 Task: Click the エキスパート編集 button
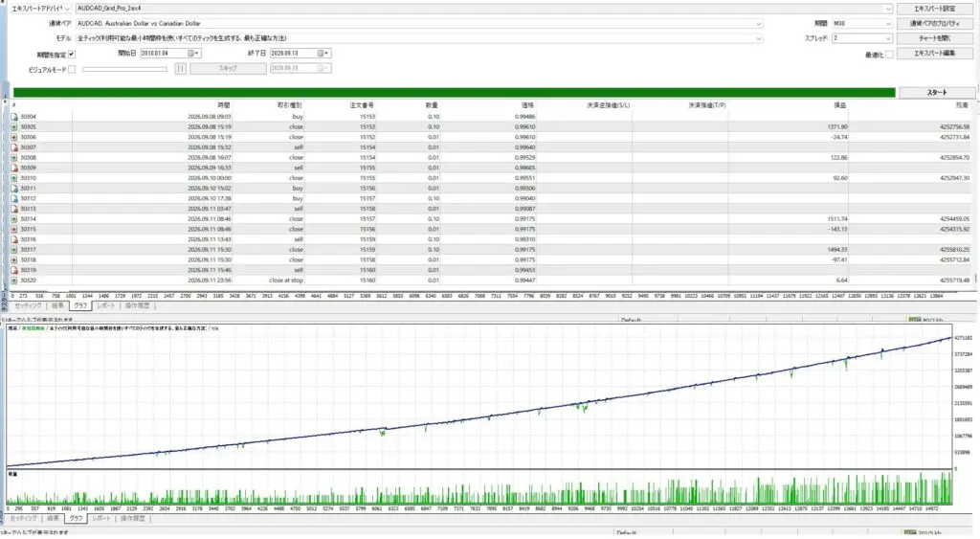pos(934,54)
